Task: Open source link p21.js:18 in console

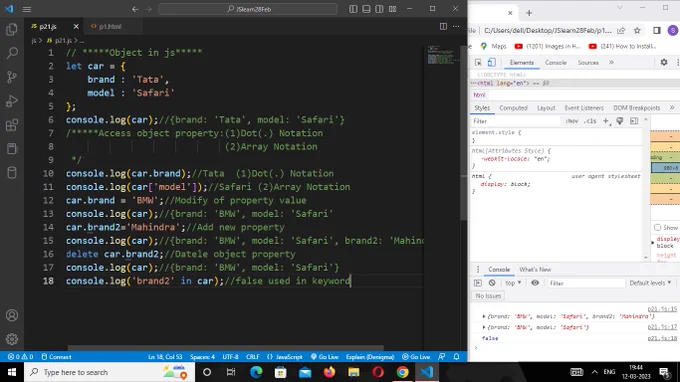Action: pos(662,338)
